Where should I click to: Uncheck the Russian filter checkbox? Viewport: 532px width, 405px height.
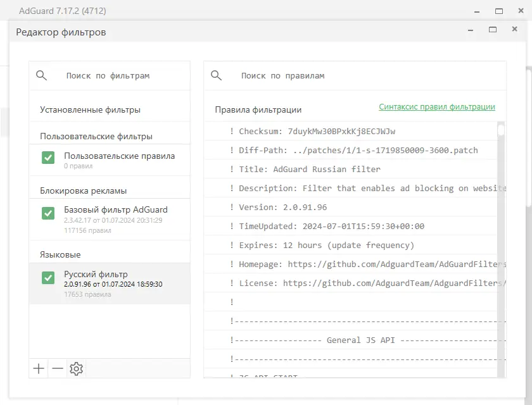pyautogui.click(x=48, y=277)
